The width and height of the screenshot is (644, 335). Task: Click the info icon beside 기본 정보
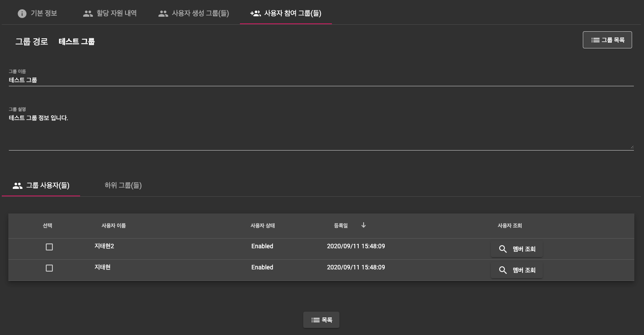(22, 14)
